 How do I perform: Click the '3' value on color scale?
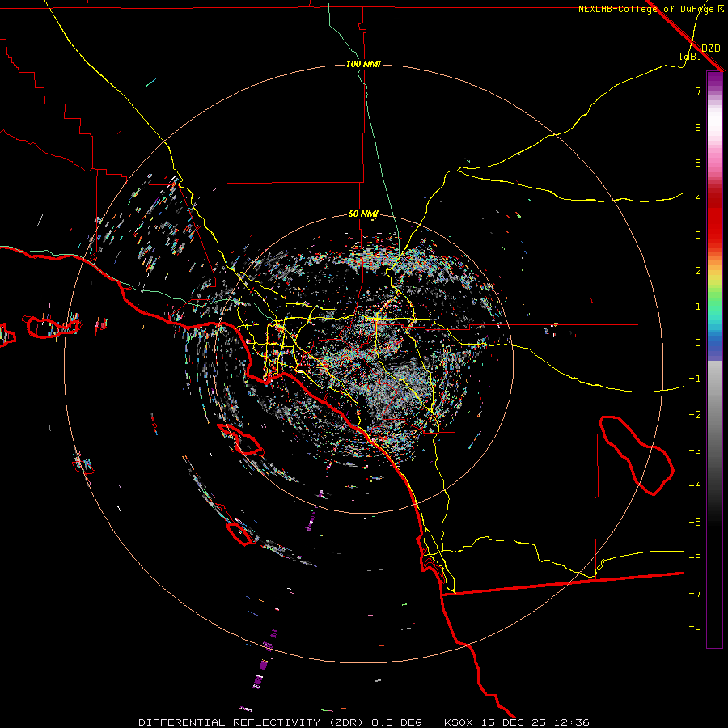point(698,235)
